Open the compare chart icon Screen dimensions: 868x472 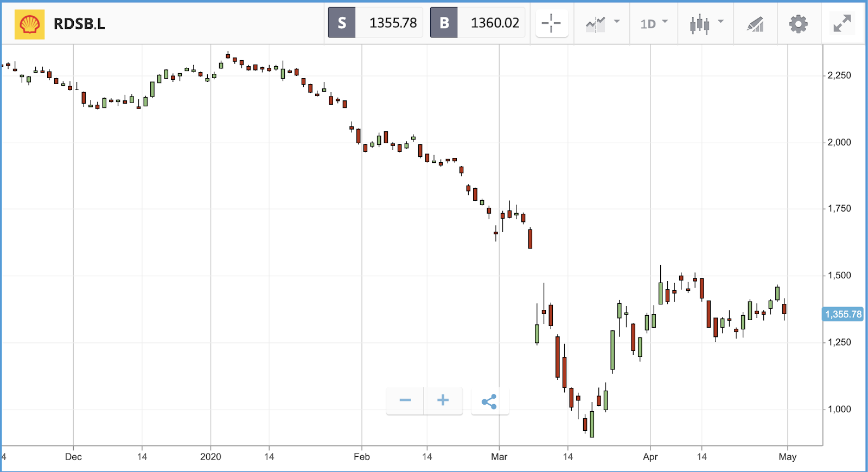click(595, 24)
